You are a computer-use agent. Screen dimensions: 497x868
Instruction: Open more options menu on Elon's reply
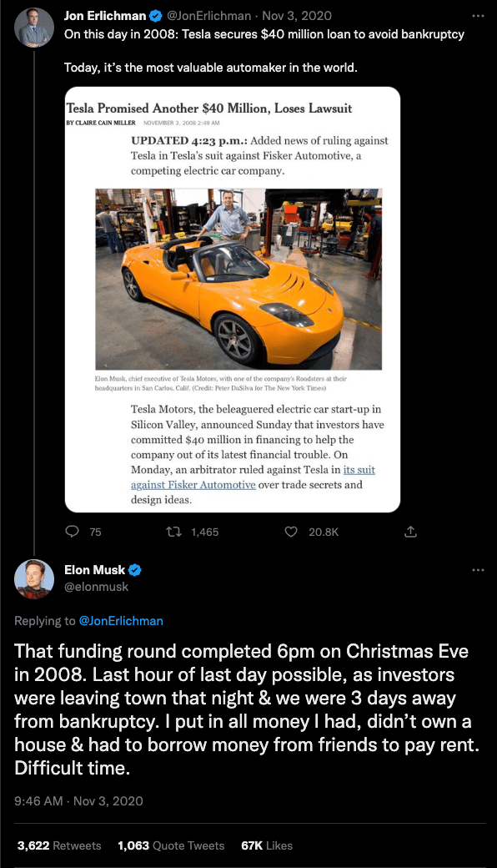[478, 569]
